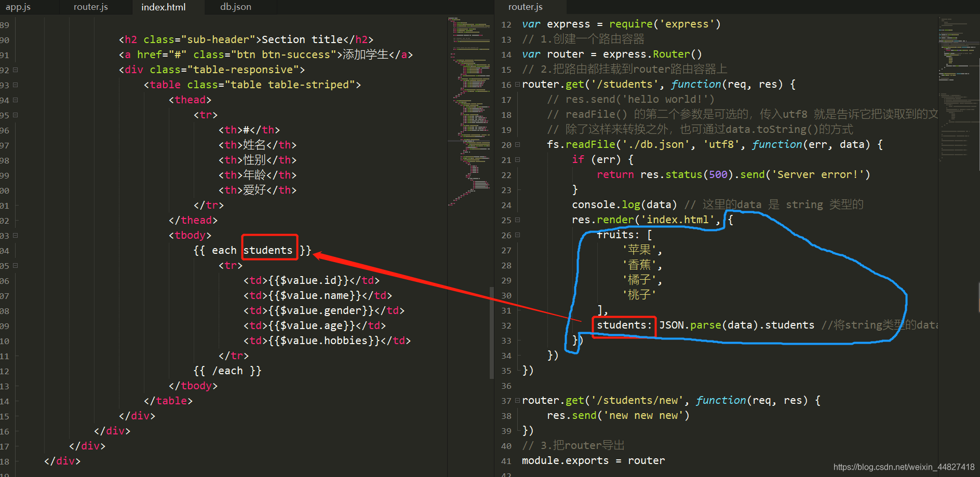980x477 pixels.
Task: Click the '苹果' array item
Action: pyautogui.click(x=639, y=250)
